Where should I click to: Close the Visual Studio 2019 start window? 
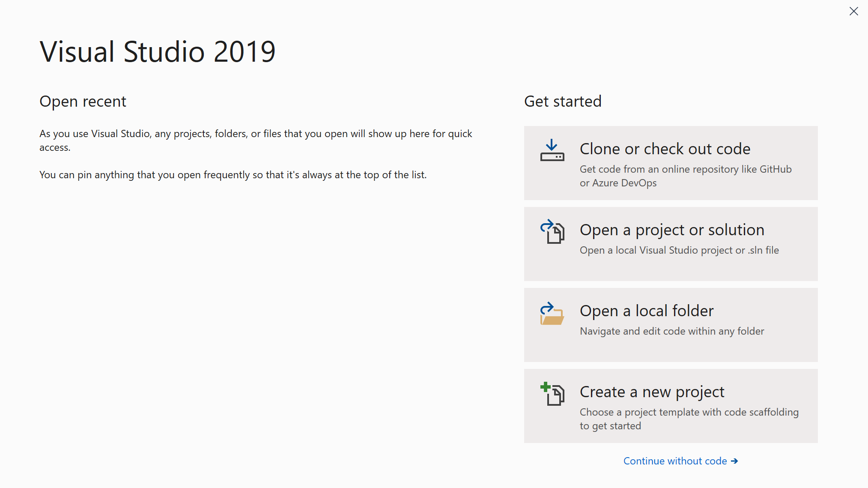click(853, 12)
